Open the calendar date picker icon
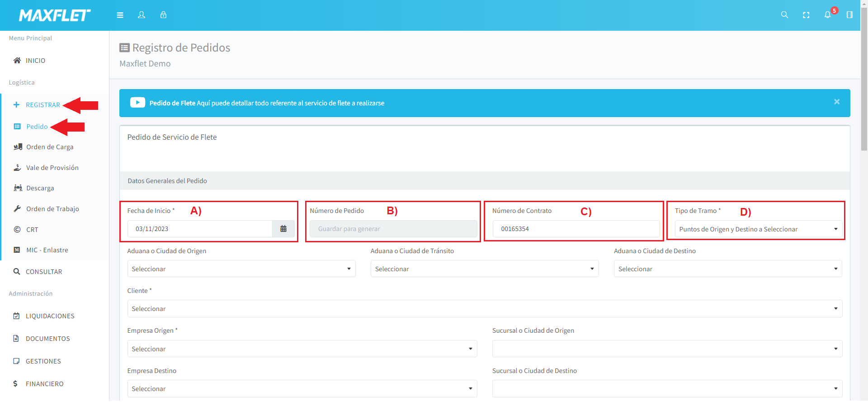This screenshot has height=406, width=868. click(x=283, y=229)
